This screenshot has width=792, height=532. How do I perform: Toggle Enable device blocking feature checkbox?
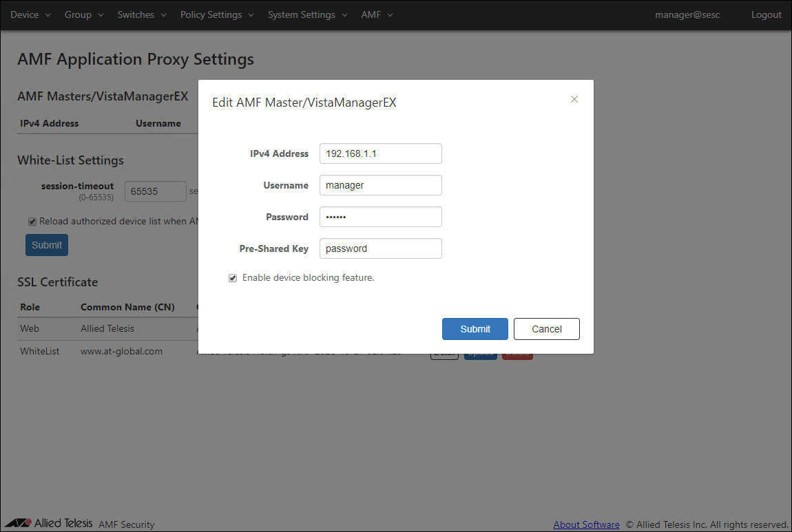point(233,278)
